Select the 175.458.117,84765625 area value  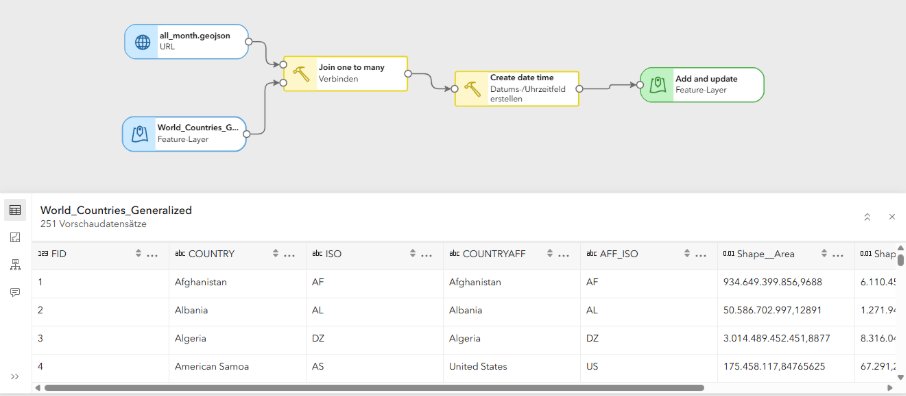click(x=773, y=367)
